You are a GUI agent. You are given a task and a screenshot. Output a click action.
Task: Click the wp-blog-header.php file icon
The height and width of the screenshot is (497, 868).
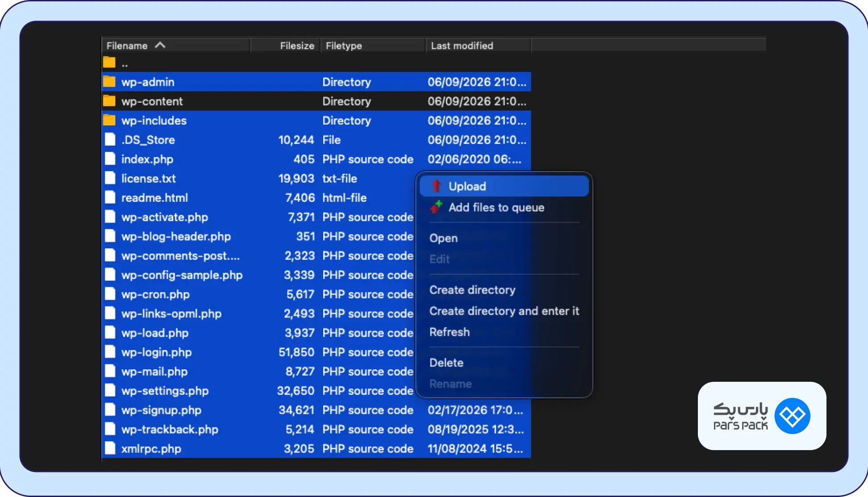[x=110, y=236]
